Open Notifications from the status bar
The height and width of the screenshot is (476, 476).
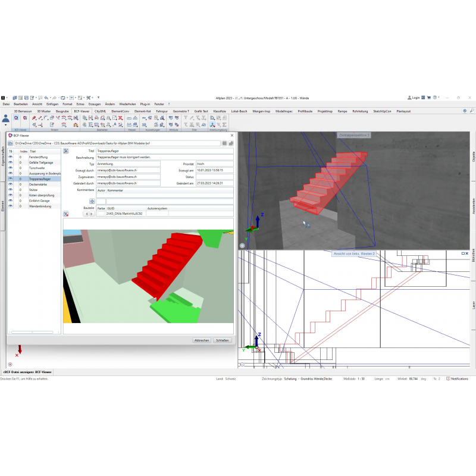click(459, 378)
